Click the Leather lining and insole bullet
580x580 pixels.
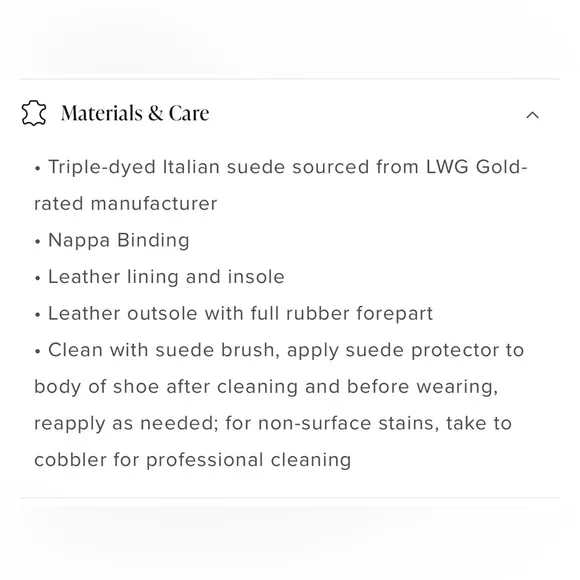(159, 277)
